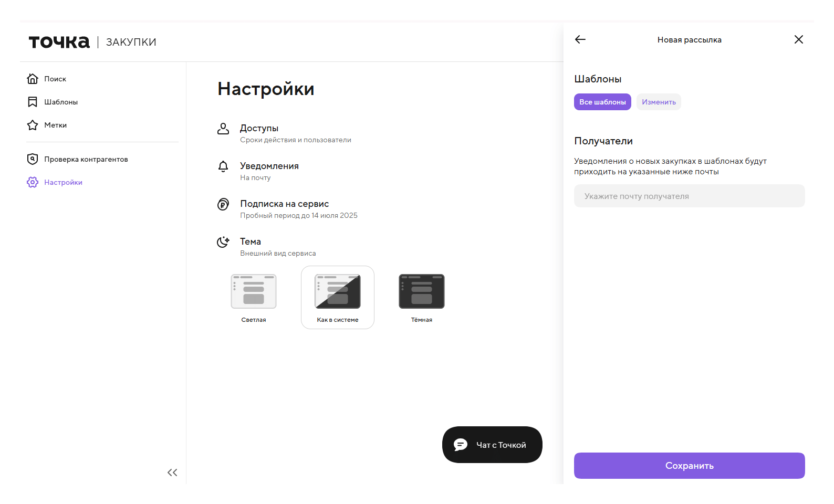Click the ruble icon beside Подписка на сервис
Screen dimensions: 834x504
pyautogui.click(x=223, y=204)
